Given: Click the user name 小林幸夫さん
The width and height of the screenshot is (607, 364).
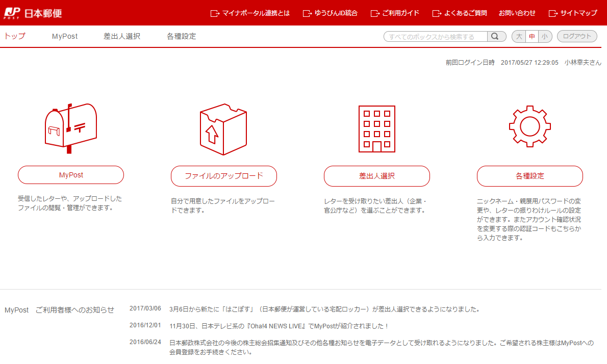Looking at the screenshot, I should [583, 62].
